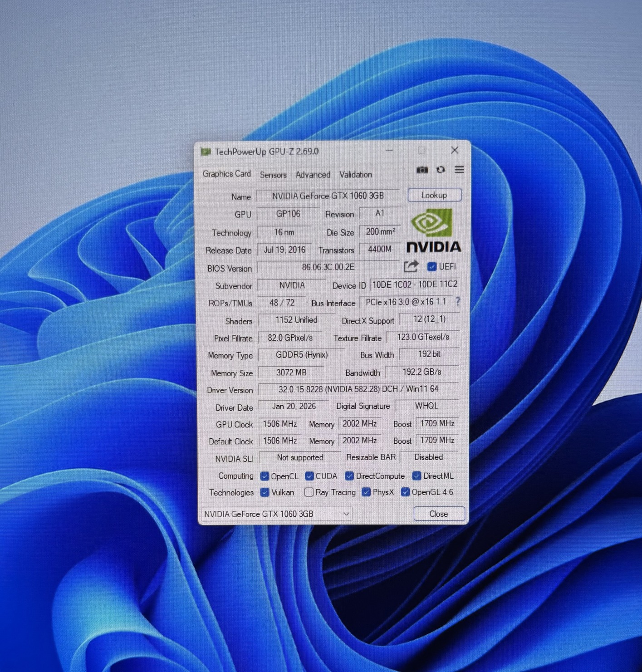
Task: Click the Transistors value 4400M
Action: (380, 250)
